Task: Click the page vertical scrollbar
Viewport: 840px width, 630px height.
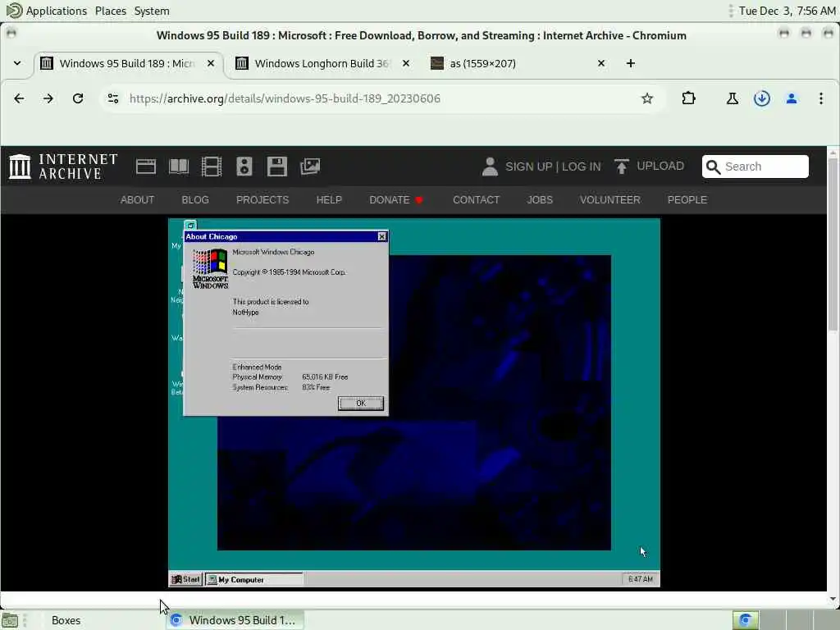Action: [x=833, y=244]
